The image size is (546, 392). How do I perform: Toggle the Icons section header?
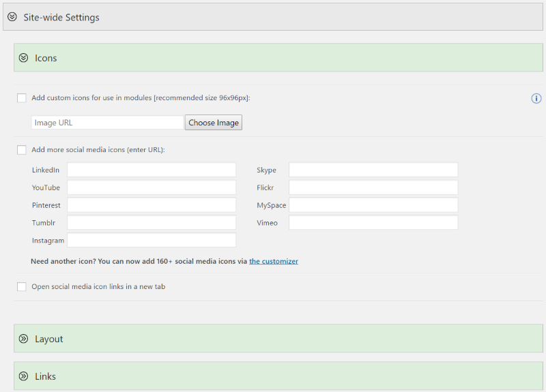tap(278, 57)
